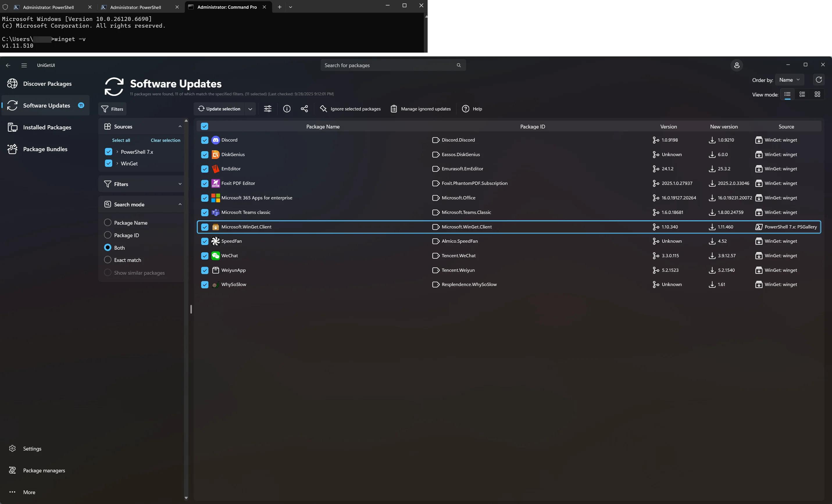
Task: Close the Administrator: Command Prompt tab
Action: pyautogui.click(x=264, y=7)
